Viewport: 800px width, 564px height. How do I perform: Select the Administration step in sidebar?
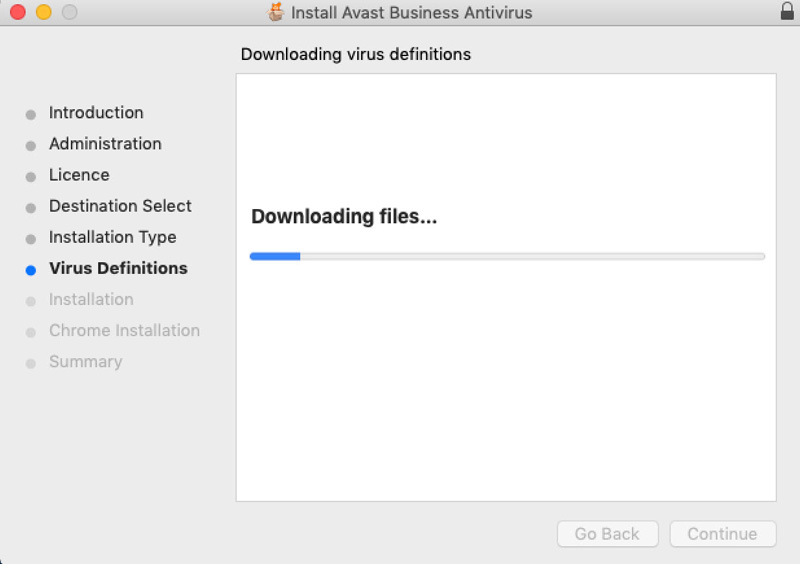click(x=105, y=144)
